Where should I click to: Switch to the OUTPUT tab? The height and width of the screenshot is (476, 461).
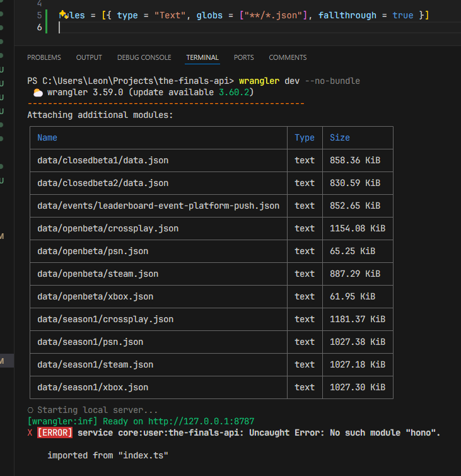tap(89, 57)
